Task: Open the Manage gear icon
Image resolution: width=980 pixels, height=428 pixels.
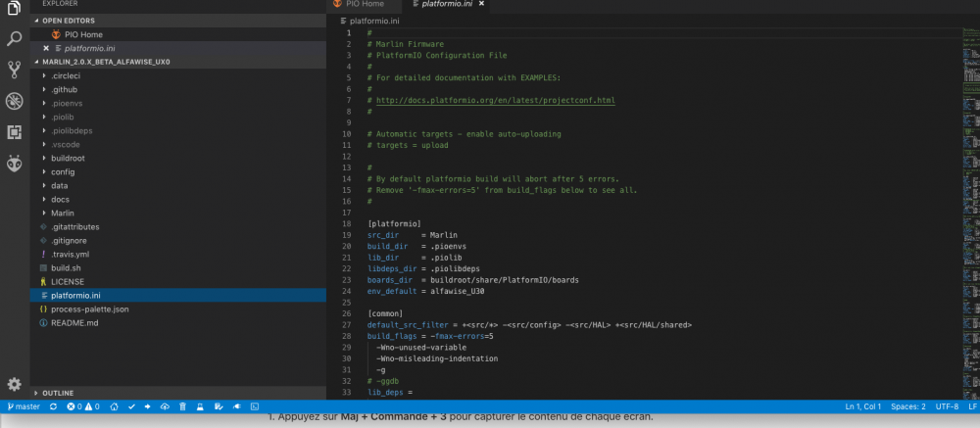Action: [x=14, y=384]
